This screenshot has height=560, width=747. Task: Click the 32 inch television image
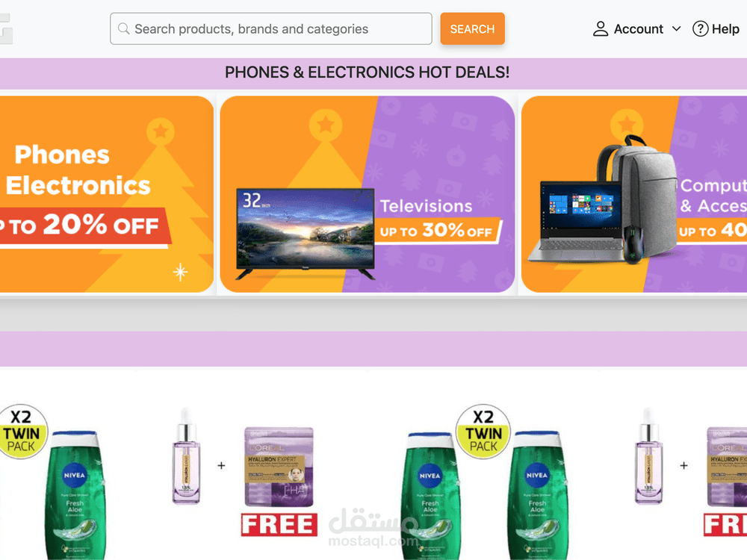point(306,233)
